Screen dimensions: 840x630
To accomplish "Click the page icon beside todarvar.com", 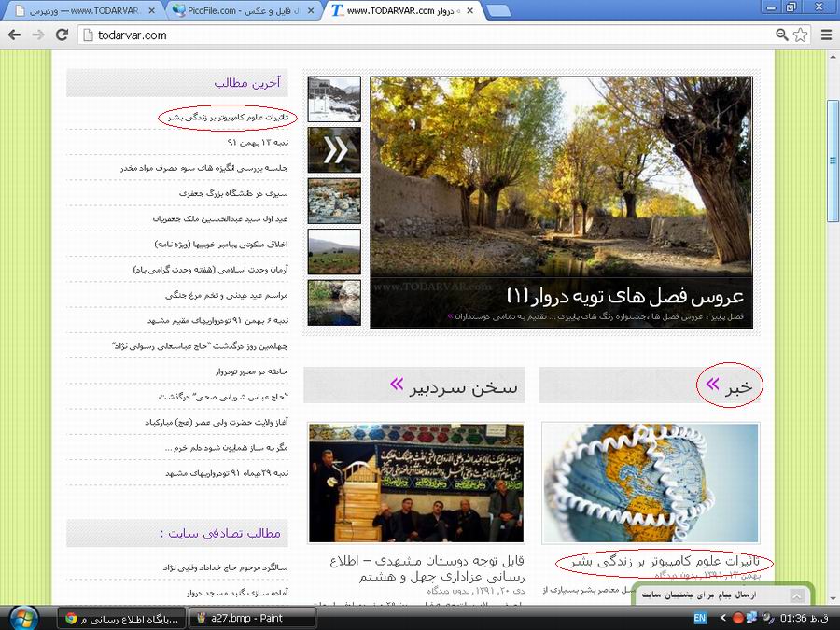I will click(x=88, y=35).
